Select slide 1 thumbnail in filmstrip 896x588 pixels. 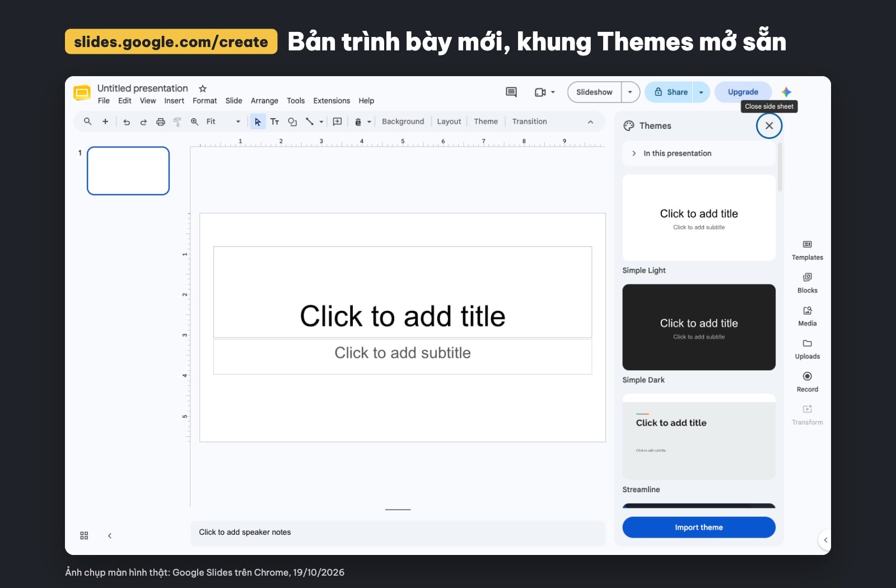click(x=128, y=171)
